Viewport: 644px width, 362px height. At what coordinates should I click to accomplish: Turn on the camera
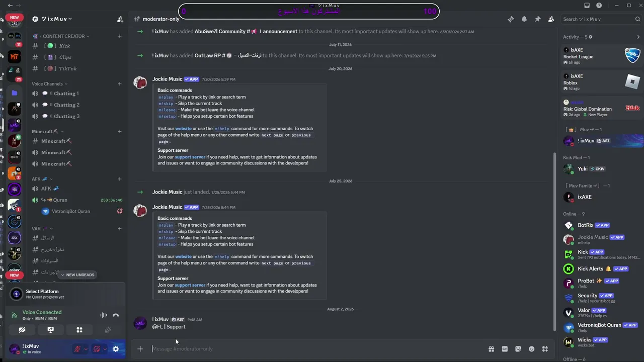[x=22, y=330]
